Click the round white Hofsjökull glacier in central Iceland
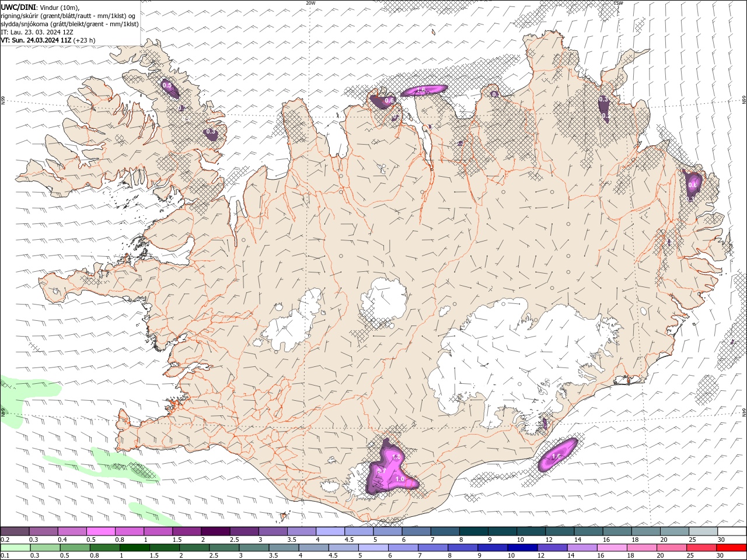Image resolution: width=747 pixels, height=560 pixels. tap(383, 299)
